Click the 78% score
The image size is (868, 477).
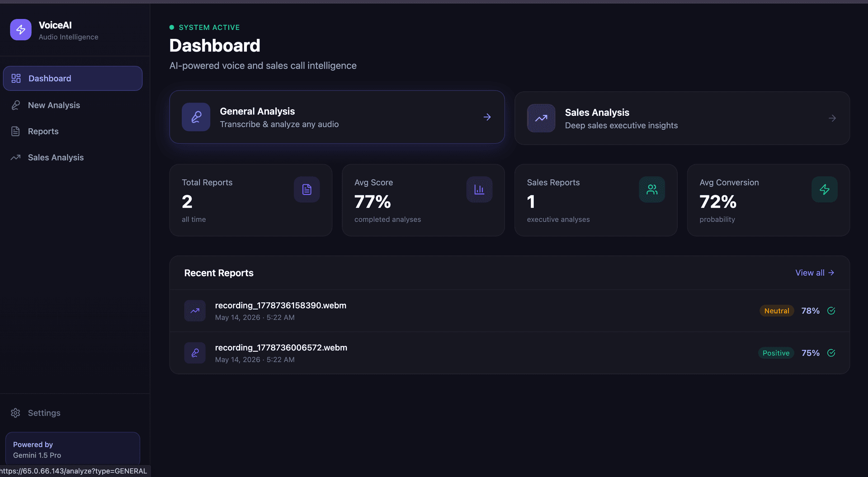[x=810, y=311]
